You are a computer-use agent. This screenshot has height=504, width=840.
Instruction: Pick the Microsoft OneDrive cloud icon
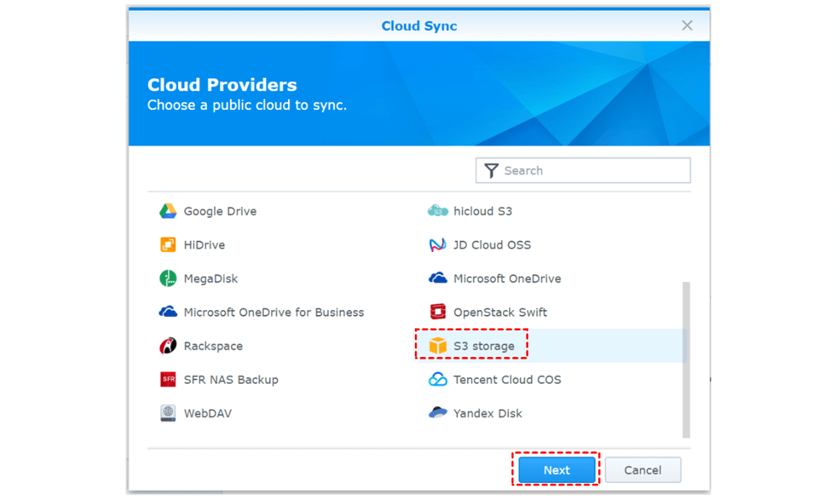point(438,278)
